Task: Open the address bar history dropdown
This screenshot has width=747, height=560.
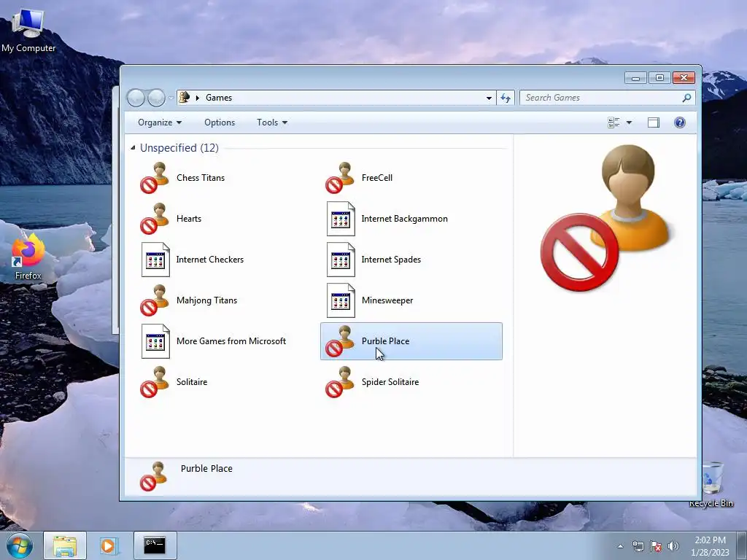Action: click(x=489, y=98)
